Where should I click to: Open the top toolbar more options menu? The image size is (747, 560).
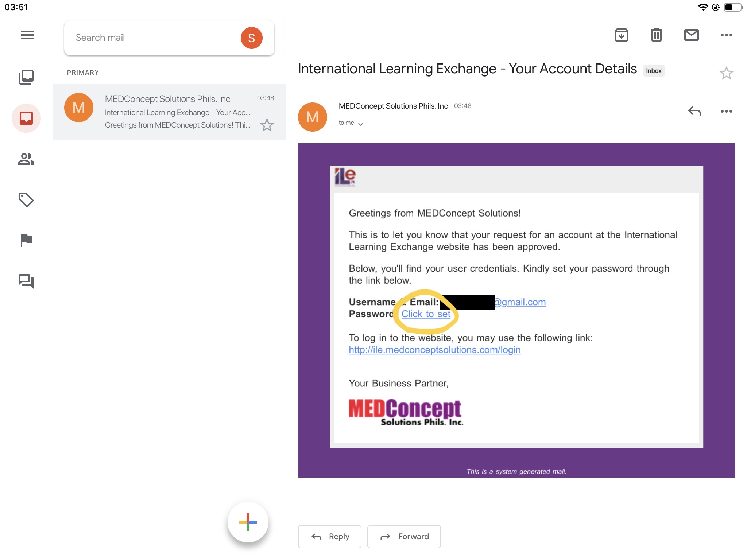pos(726,35)
